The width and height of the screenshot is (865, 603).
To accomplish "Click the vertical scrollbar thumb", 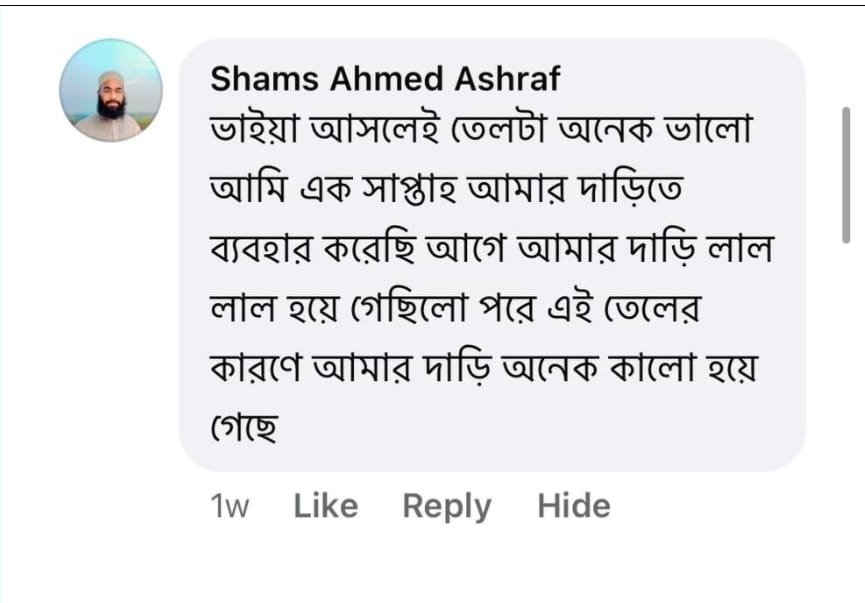I will point(846,175).
